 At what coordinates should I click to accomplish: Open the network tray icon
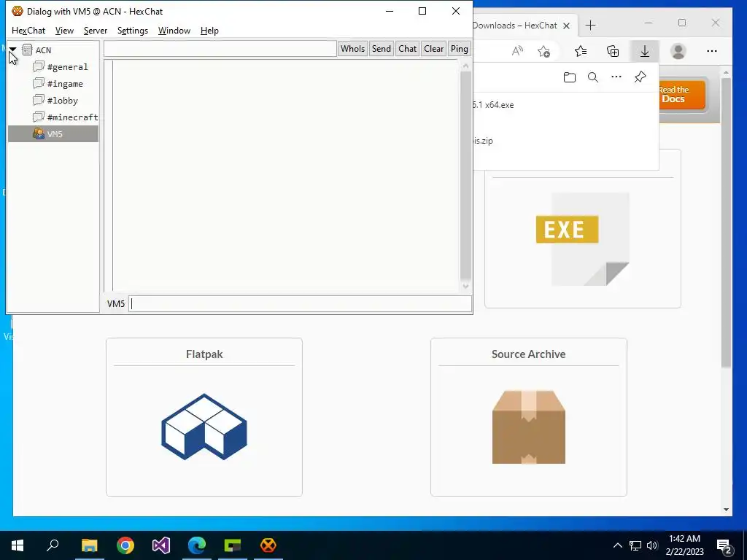[635, 545]
